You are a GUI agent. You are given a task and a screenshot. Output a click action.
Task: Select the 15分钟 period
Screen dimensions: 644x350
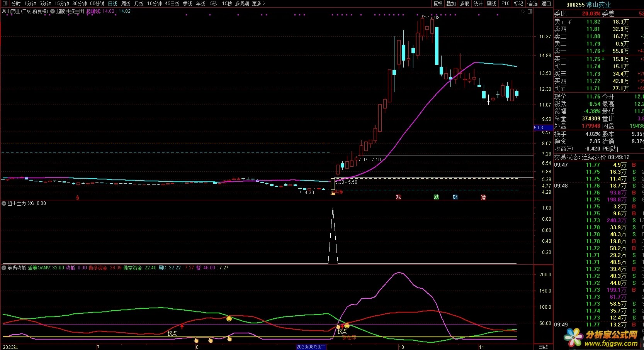61,3
